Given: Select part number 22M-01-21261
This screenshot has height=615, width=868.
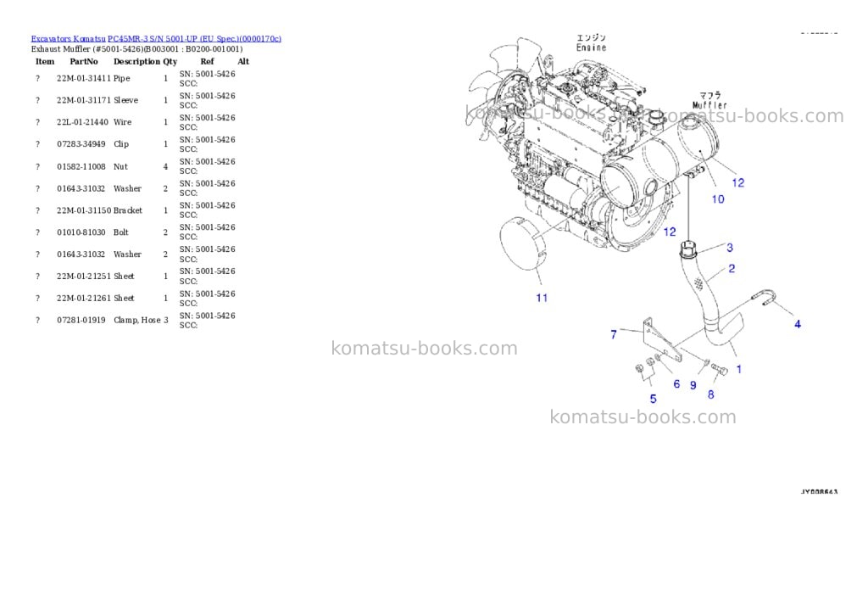Looking at the screenshot, I should coord(84,298).
